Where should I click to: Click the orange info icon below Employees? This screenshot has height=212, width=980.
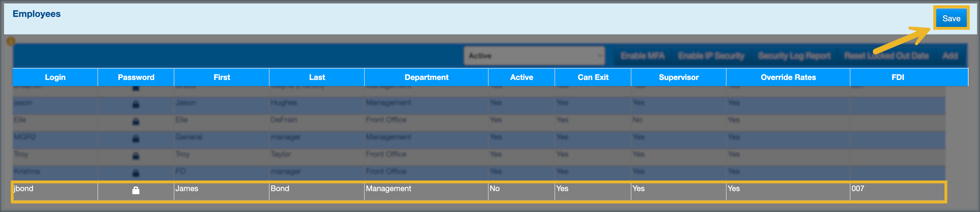(x=11, y=41)
